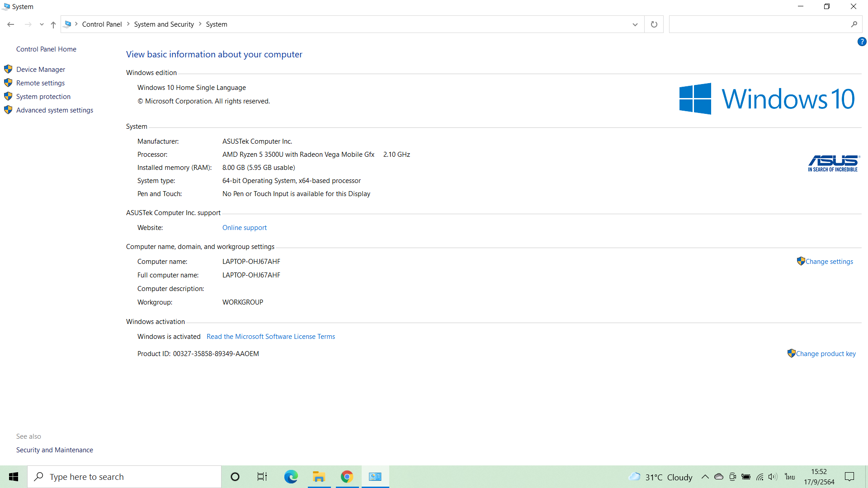The height and width of the screenshot is (488, 868).
Task: Open recent locations dropdown arrow
Action: [x=42, y=24]
